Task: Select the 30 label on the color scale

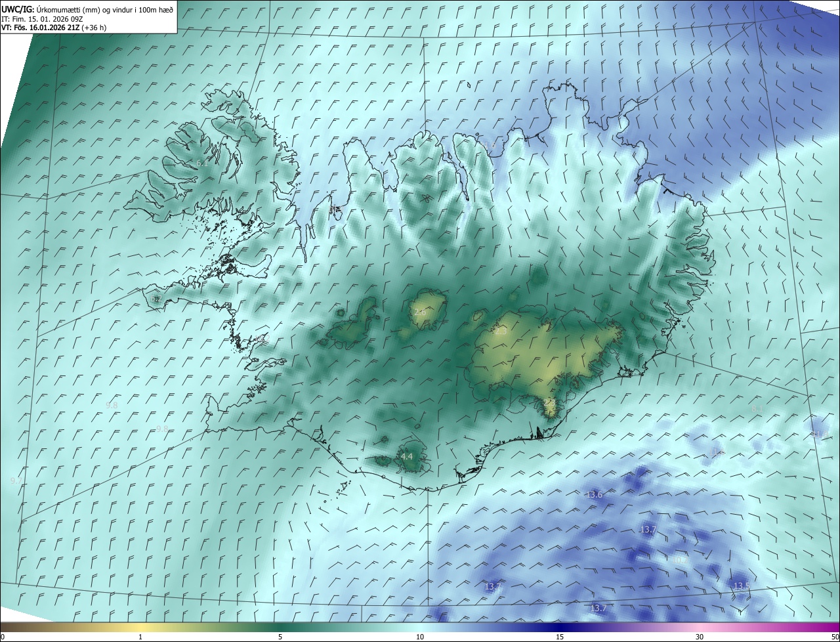Action: click(700, 637)
